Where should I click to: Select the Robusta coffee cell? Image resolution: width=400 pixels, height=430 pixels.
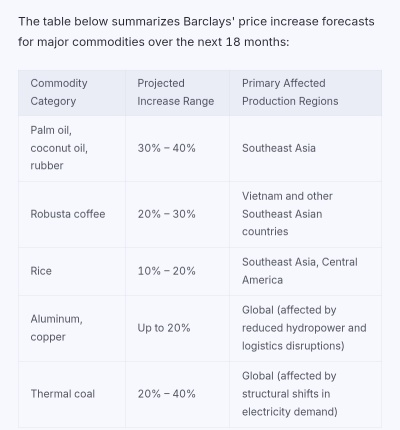pyautogui.click(x=68, y=214)
